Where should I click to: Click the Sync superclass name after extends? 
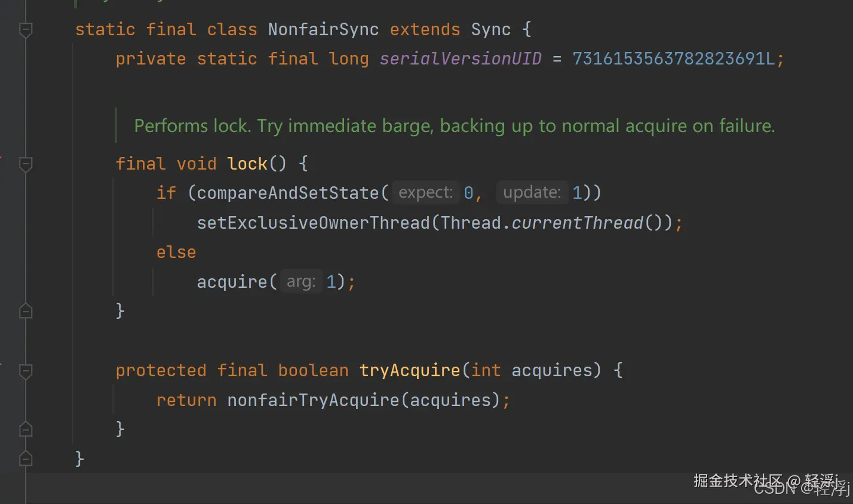tap(491, 29)
